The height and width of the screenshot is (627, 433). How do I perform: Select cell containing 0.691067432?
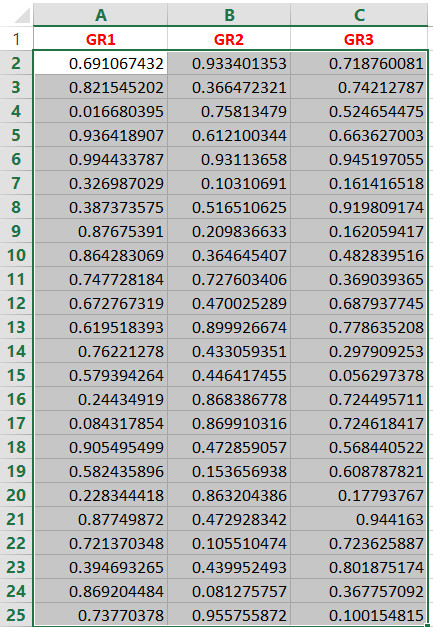[x=100, y=63]
